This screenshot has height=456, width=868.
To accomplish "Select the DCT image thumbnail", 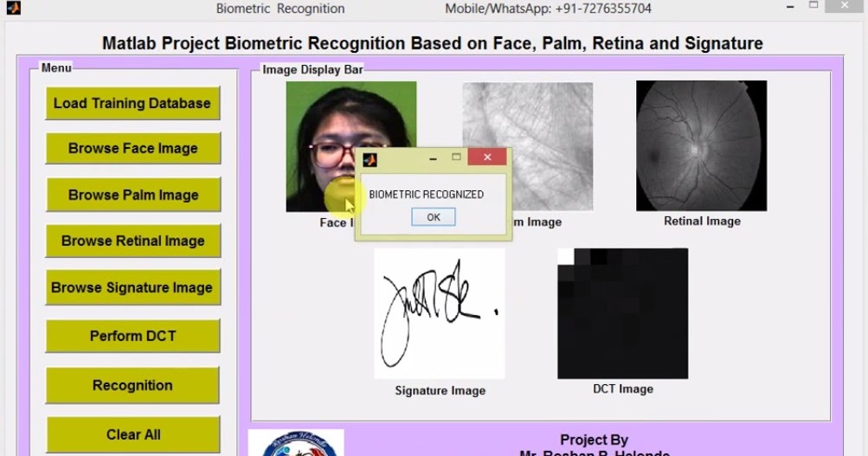I will pos(623,314).
